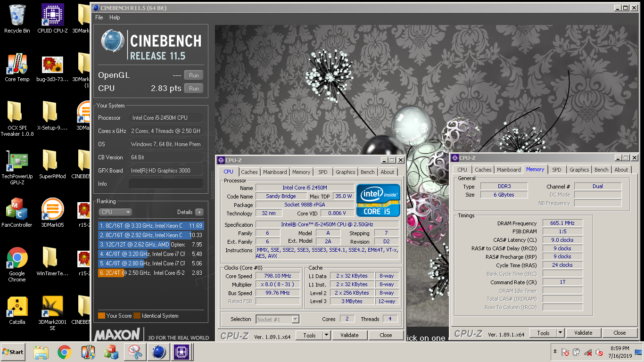Click the orange Your Score legend swatch

tap(101, 316)
